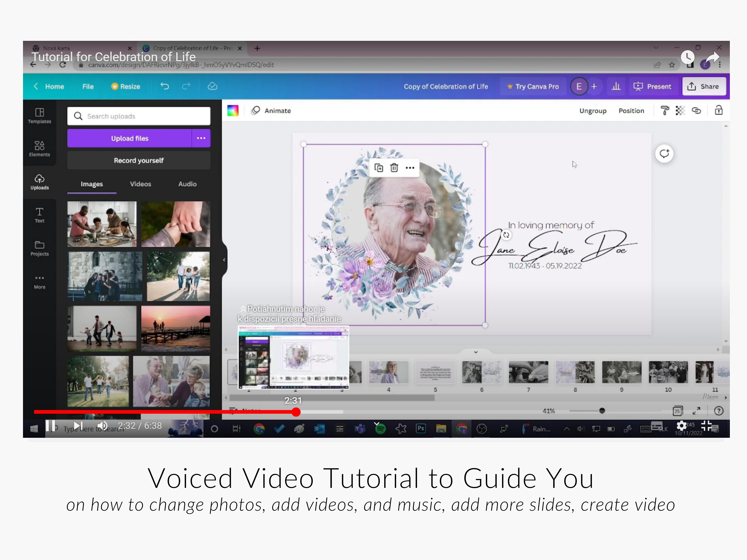Open YouTube player settings gear
The height and width of the screenshot is (560, 747).
coord(682,426)
